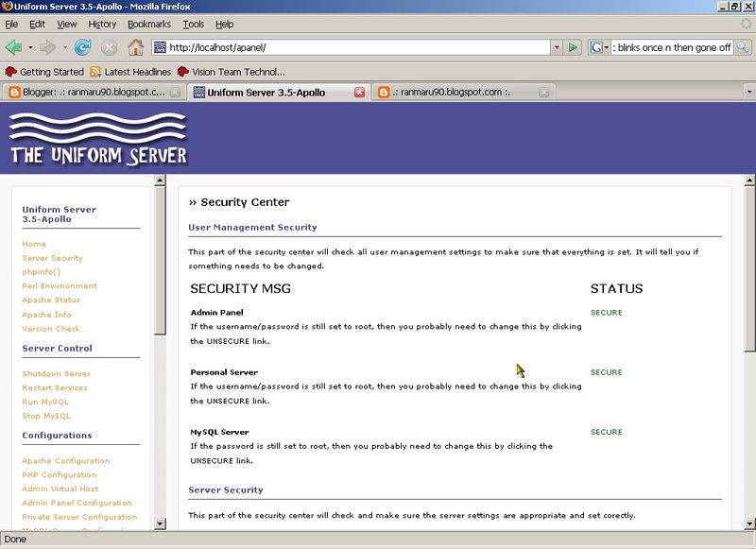Expand the address bar URL dropdown
This screenshot has height=549, width=756.
click(x=557, y=47)
